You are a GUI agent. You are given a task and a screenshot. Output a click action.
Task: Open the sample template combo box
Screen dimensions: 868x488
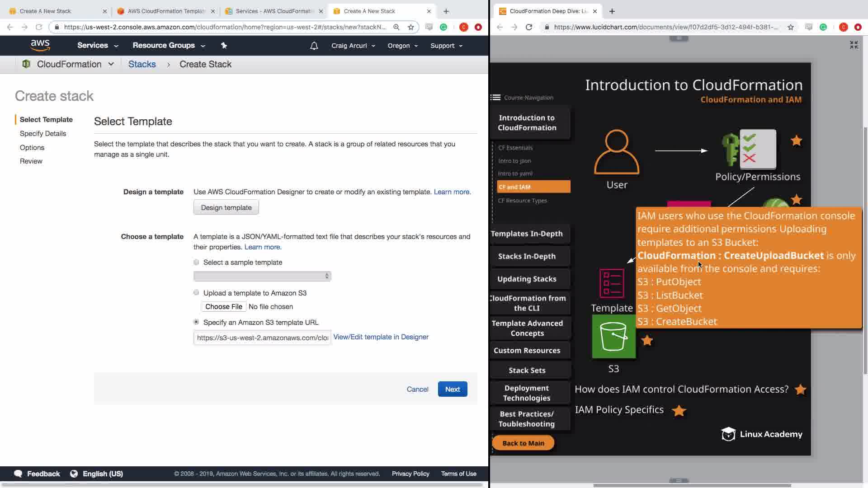click(262, 276)
